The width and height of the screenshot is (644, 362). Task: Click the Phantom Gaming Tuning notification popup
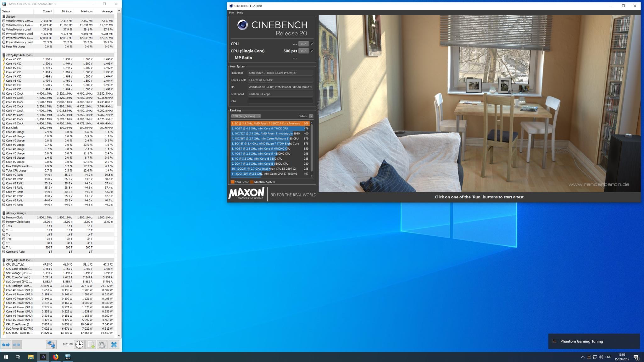(594, 341)
